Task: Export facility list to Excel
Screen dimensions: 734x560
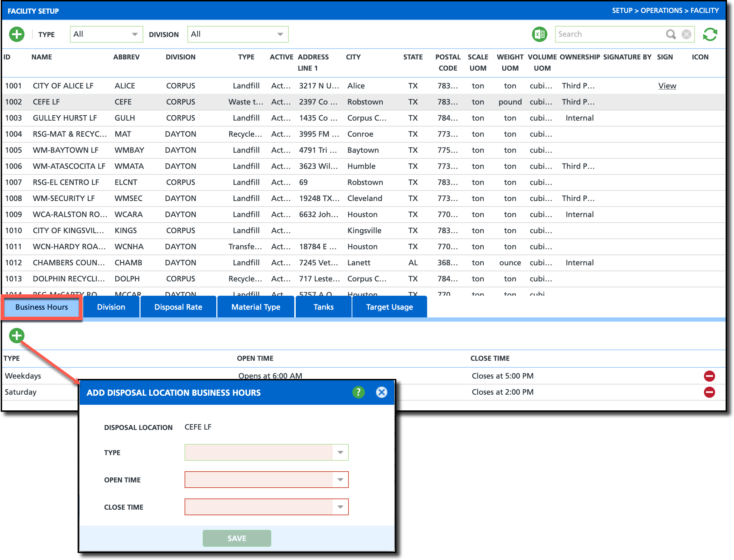Action: tap(539, 34)
